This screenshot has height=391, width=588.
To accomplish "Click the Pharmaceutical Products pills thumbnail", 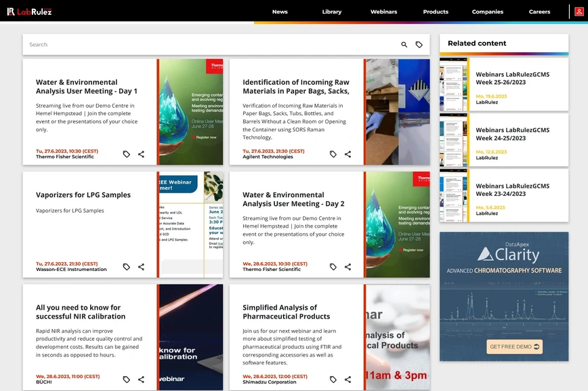I will pos(398,337).
